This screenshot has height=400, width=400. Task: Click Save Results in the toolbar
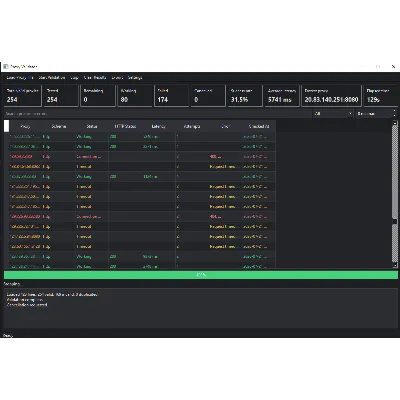pyautogui.click(x=95, y=78)
